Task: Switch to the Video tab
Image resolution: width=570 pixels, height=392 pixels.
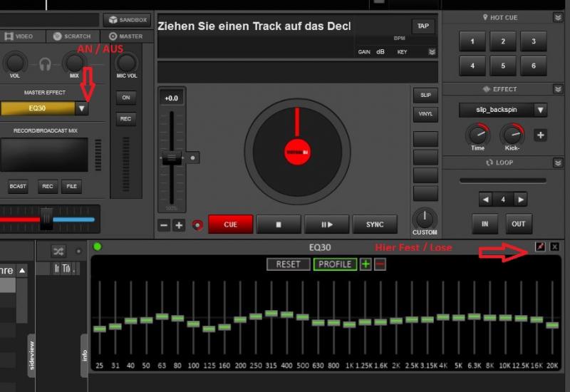Action: [19, 36]
